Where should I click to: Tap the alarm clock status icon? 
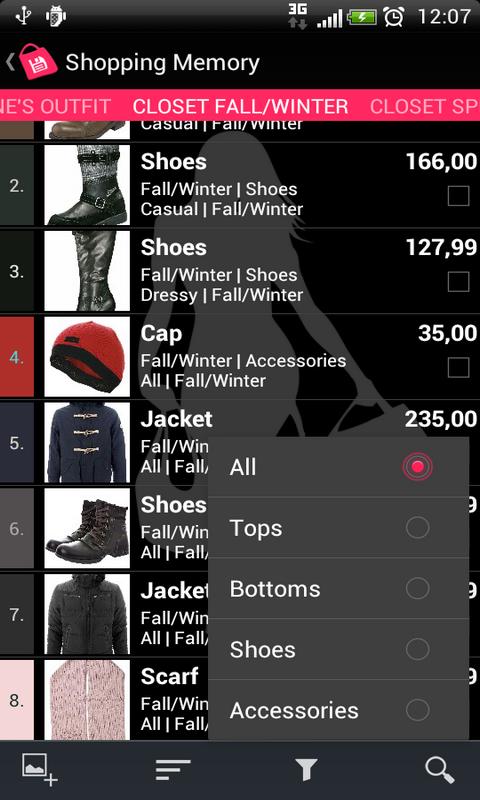[x=394, y=17]
